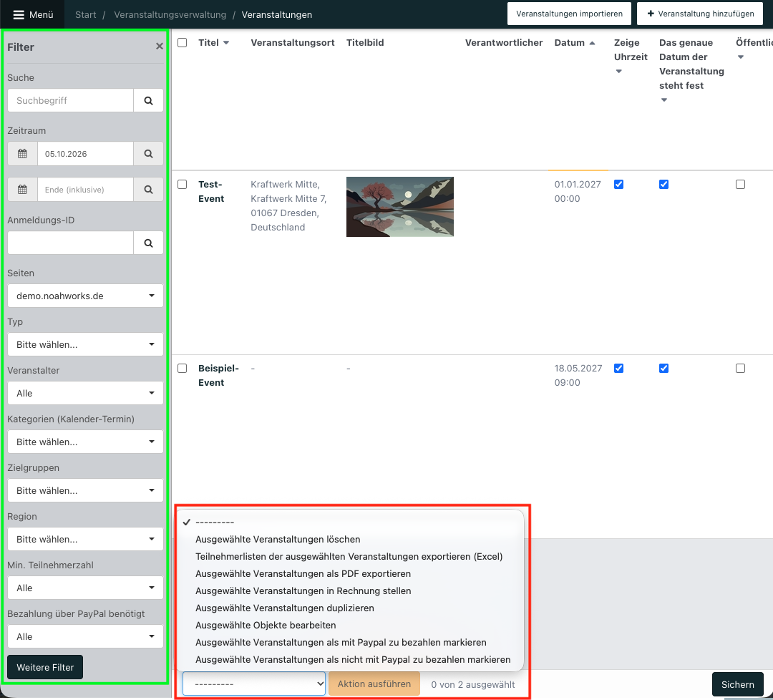Open the Bezahlung über PayPal benötigt dropdown
773x700 pixels.
click(85, 636)
